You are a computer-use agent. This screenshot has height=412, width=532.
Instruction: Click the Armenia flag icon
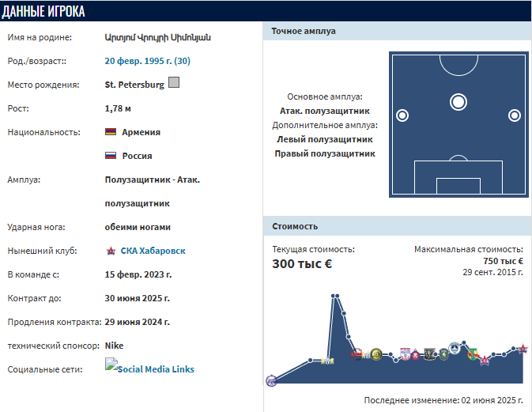pyautogui.click(x=111, y=132)
